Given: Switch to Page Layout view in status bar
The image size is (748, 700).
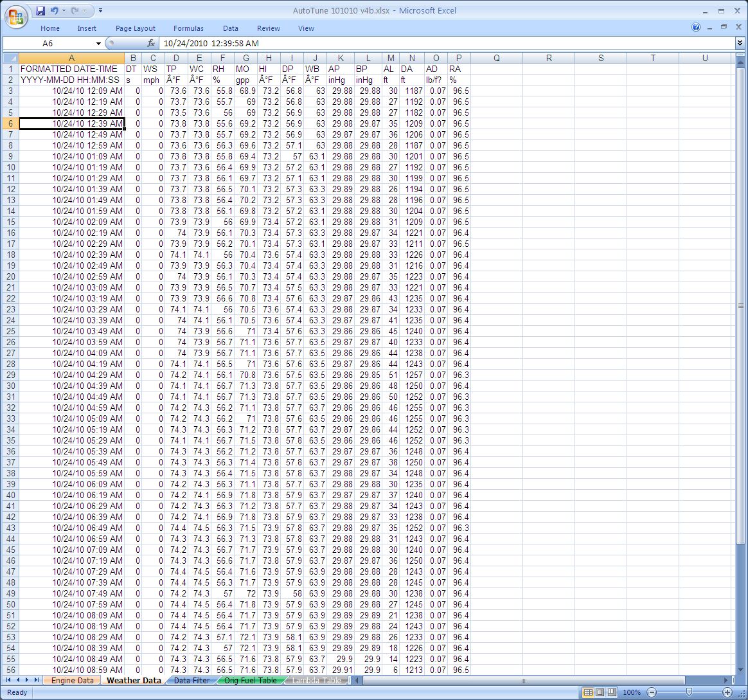Looking at the screenshot, I should coord(599,692).
